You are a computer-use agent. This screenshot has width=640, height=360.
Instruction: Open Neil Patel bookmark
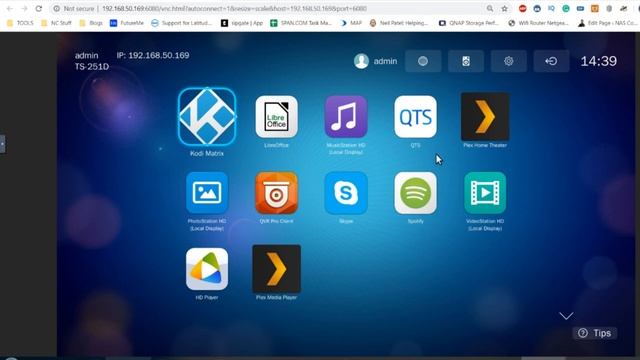click(399, 23)
